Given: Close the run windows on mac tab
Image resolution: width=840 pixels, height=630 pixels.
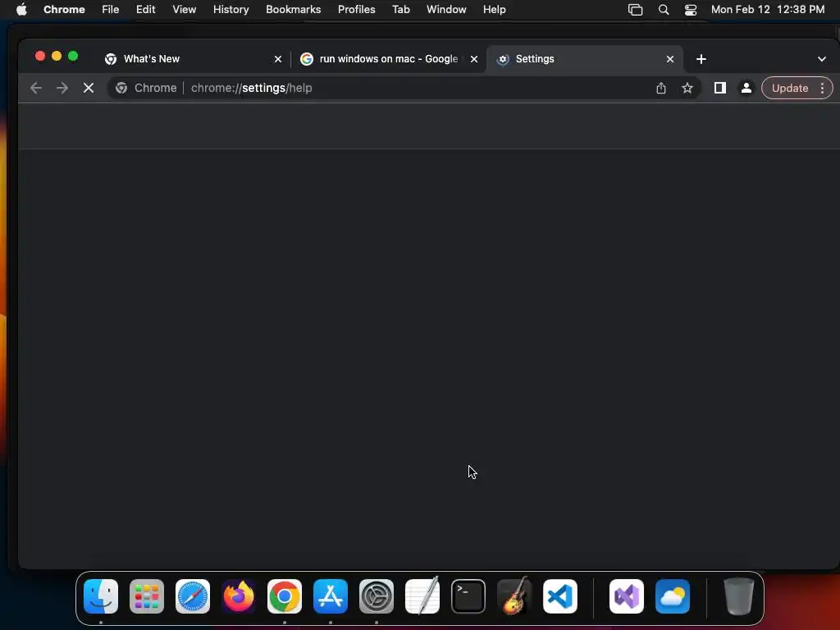Looking at the screenshot, I should pyautogui.click(x=474, y=59).
